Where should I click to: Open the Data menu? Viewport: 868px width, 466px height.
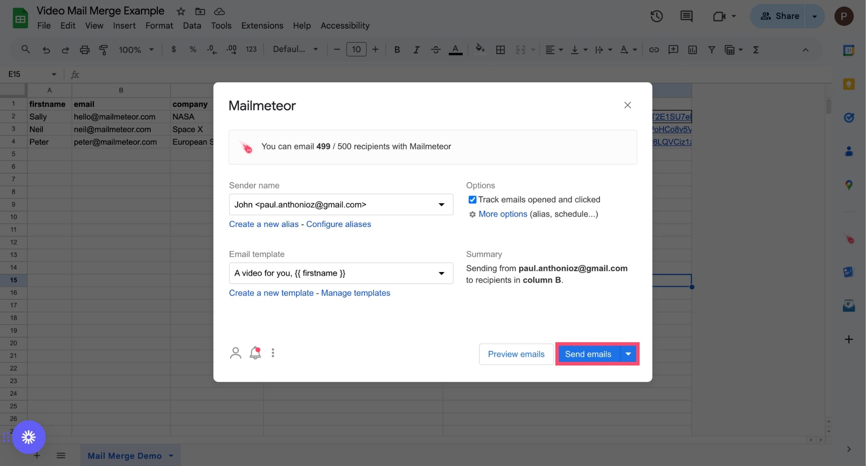[x=192, y=26]
